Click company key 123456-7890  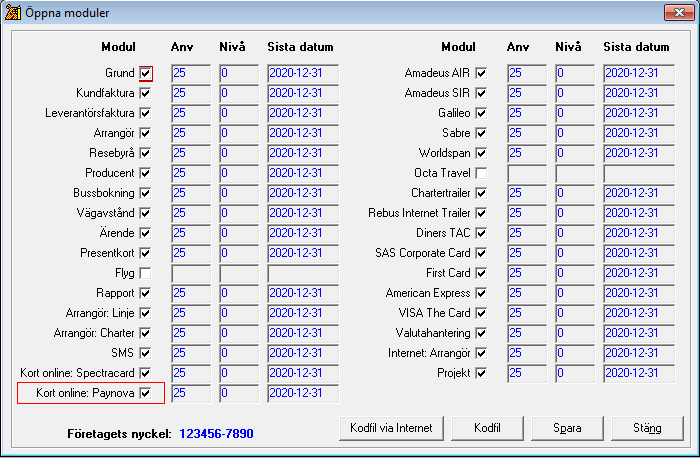pyautogui.click(x=216, y=434)
